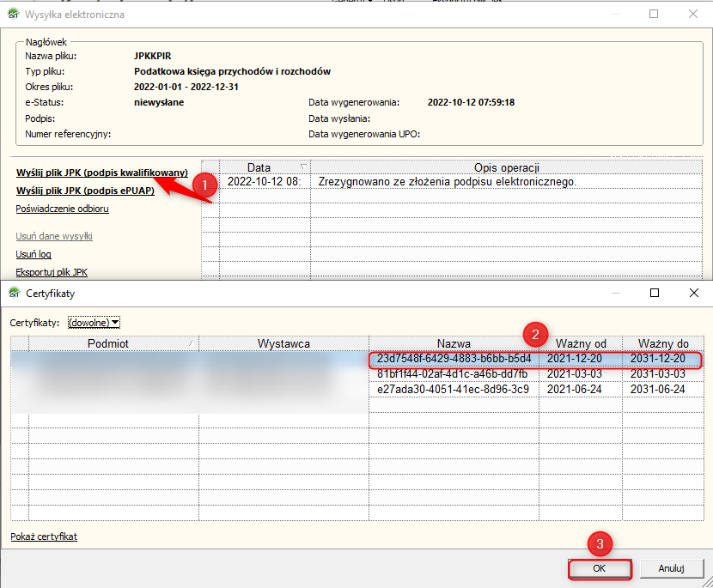713x588 pixels.
Task: Click the Eksportuj plik JPK link
Action: (52, 272)
